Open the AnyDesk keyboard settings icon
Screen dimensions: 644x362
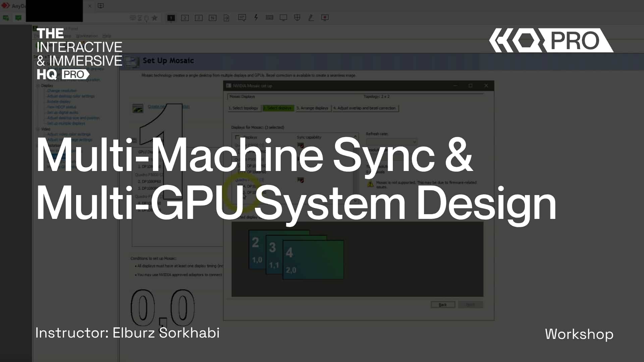coord(269,18)
